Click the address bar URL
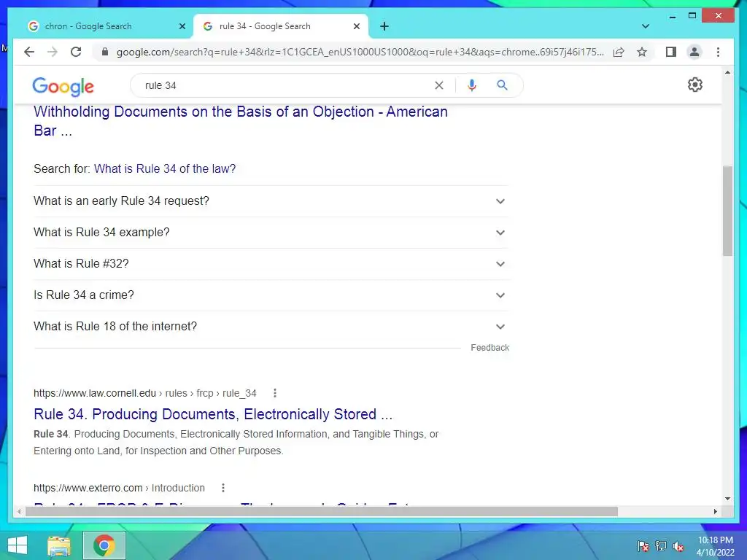The width and height of the screenshot is (747, 560). (360, 52)
